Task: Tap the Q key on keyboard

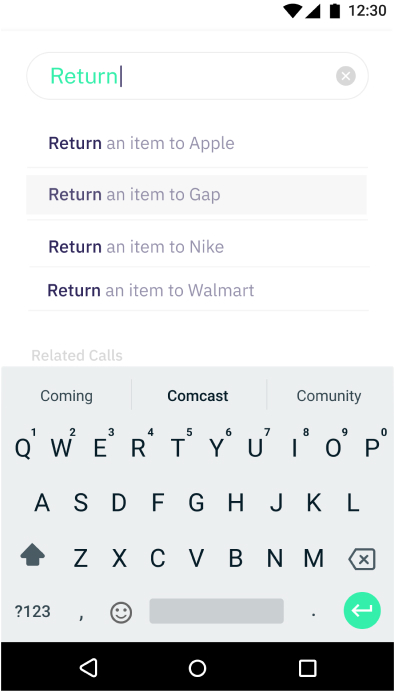Action: (23, 449)
